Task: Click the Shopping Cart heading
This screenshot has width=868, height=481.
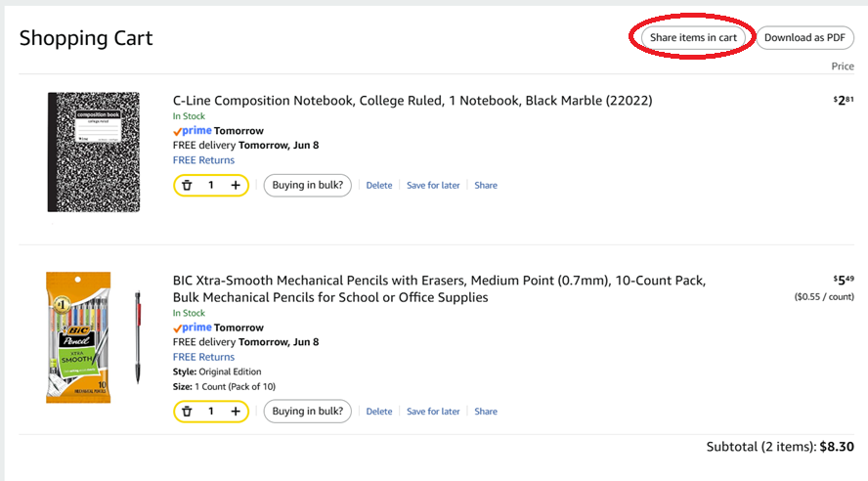Action: [x=86, y=38]
